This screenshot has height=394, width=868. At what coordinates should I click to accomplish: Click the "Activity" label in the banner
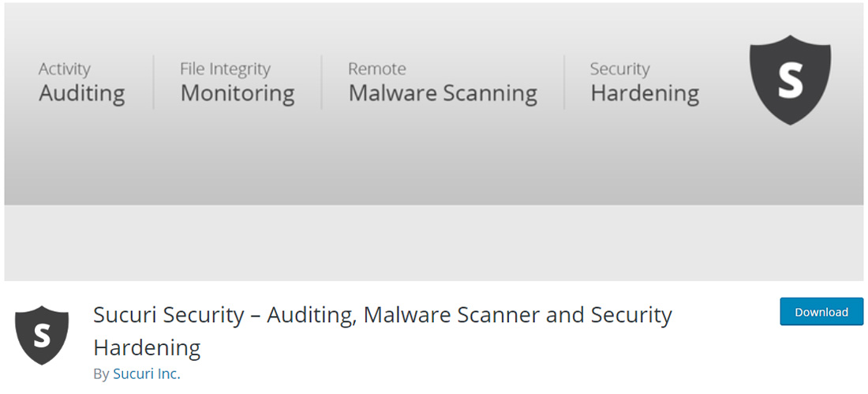65,69
